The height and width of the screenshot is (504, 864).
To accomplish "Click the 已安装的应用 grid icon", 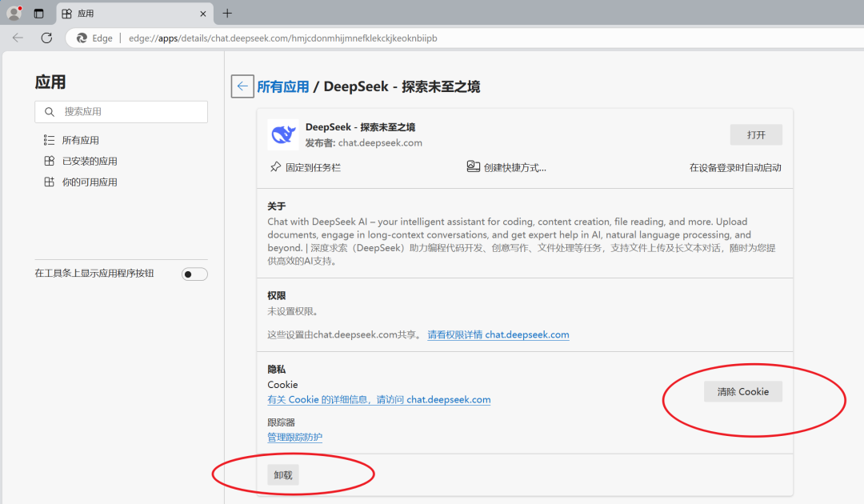I will (x=49, y=161).
